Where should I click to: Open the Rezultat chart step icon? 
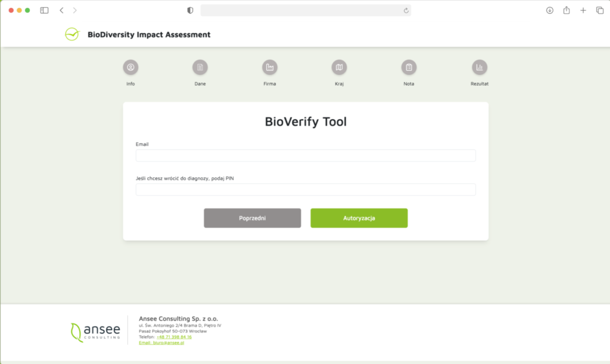tap(480, 67)
